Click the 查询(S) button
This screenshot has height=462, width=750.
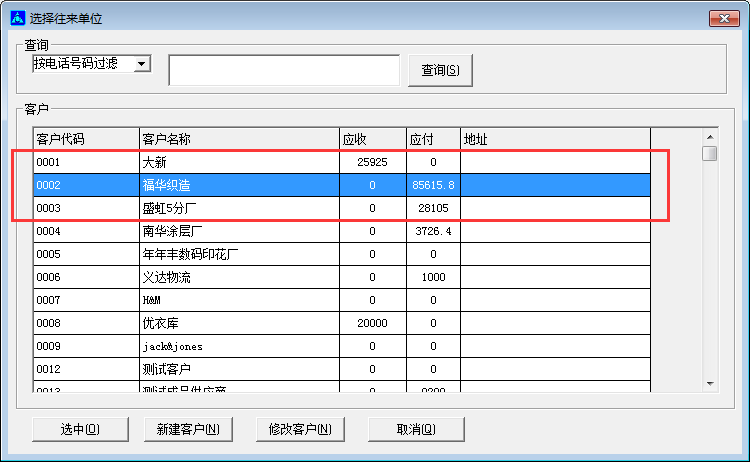[440, 70]
